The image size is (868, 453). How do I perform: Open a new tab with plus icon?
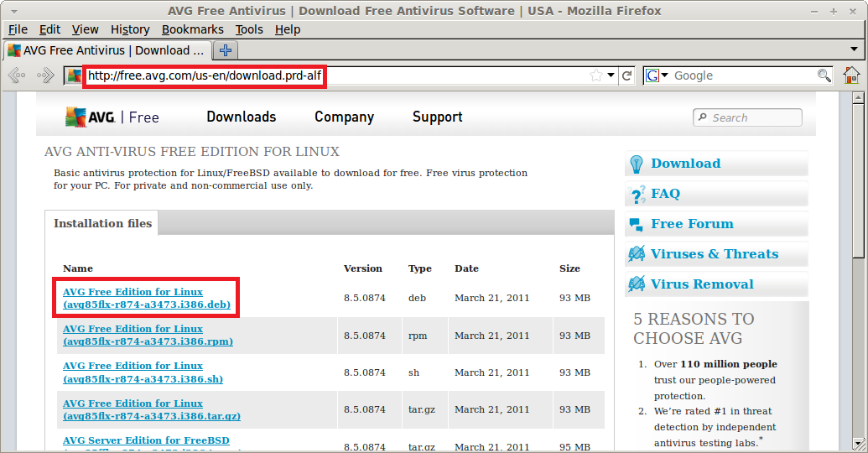pos(226,50)
